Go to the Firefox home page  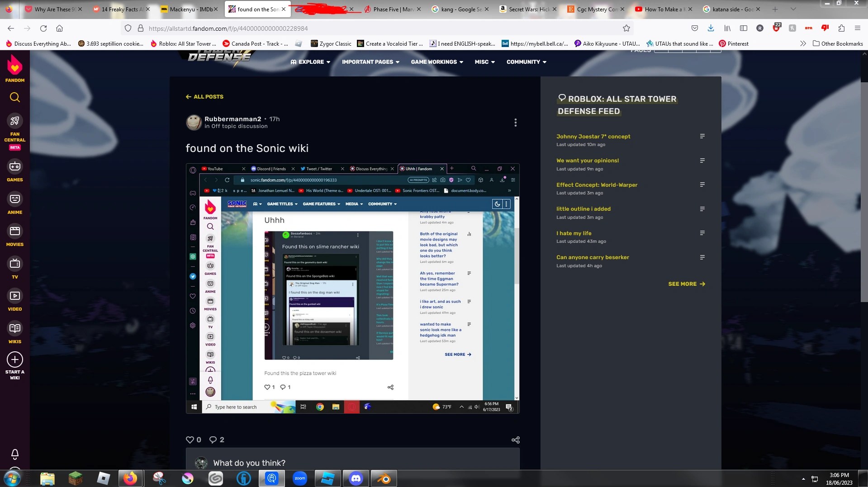coord(59,28)
